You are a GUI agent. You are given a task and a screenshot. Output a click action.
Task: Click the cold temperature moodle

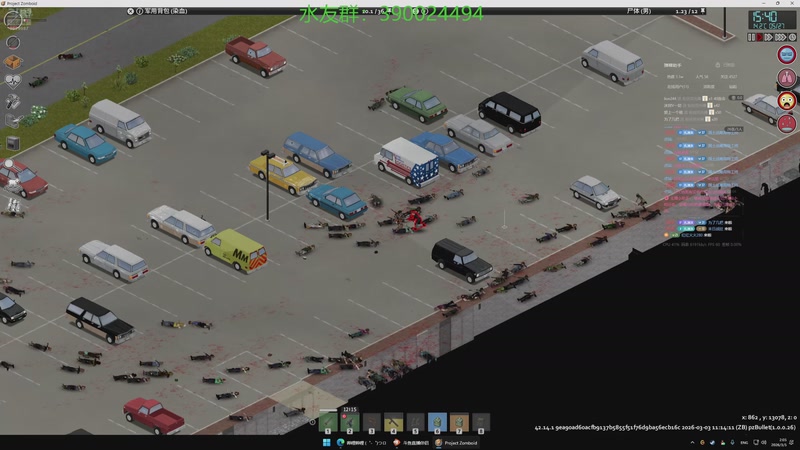tap(787, 55)
